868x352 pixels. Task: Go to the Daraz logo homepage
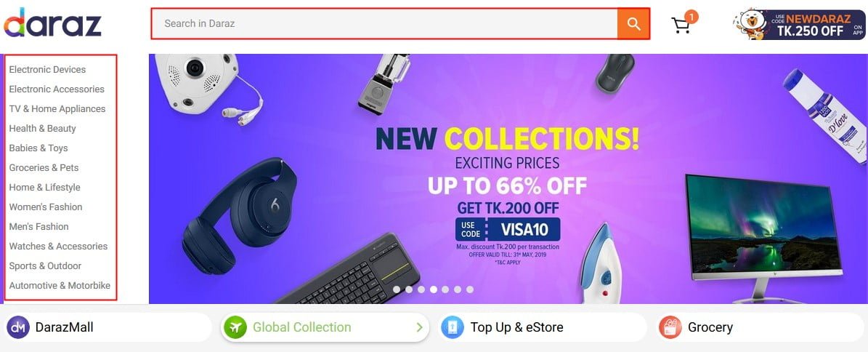coord(52,23)
